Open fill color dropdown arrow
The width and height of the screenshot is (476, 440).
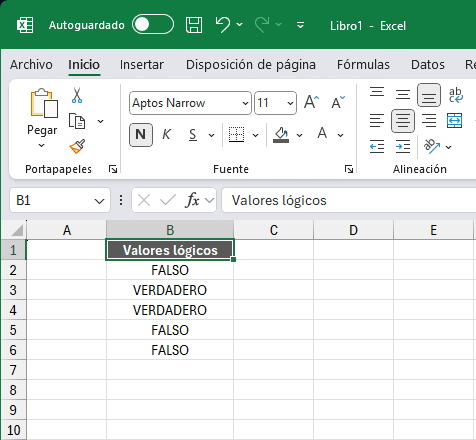299,135
